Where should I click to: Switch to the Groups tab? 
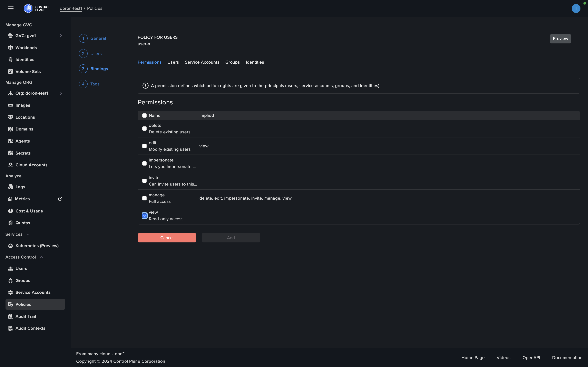pyautogui.click(x=232, y=62)
